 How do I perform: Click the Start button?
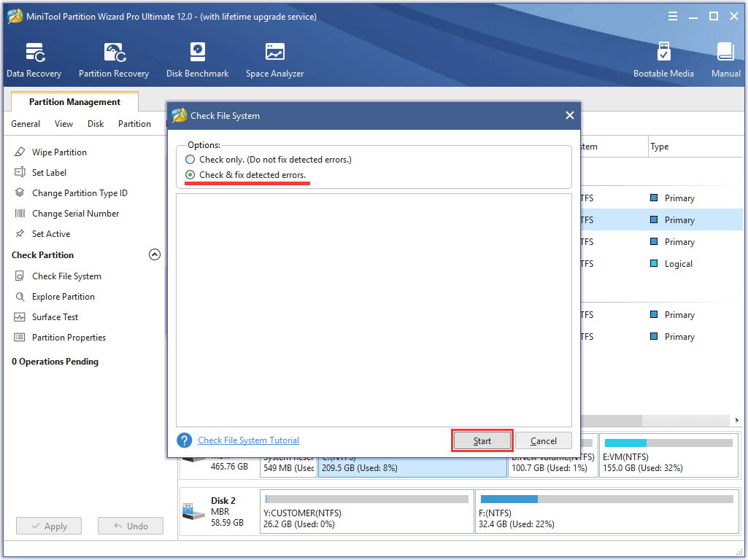(x=482, y=441)
